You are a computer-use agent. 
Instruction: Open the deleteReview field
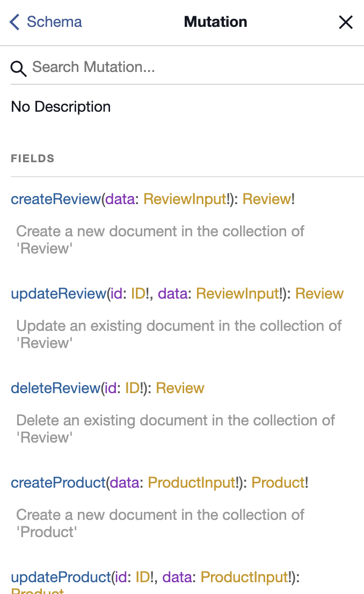click(55, 388)
